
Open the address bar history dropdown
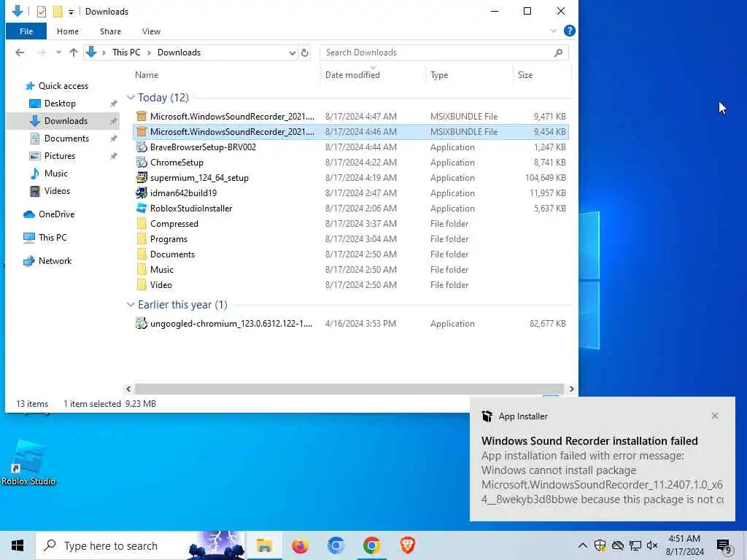pos(292,52)
